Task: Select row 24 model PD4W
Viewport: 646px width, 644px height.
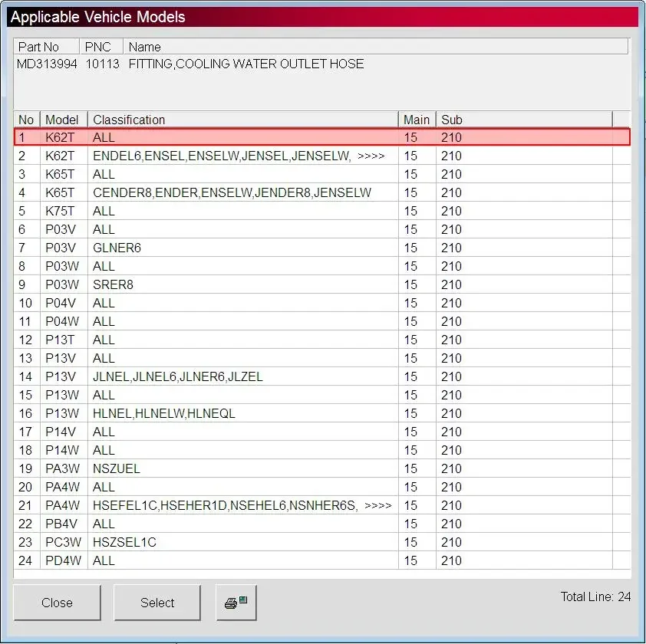Action: [x=63, y=560]
